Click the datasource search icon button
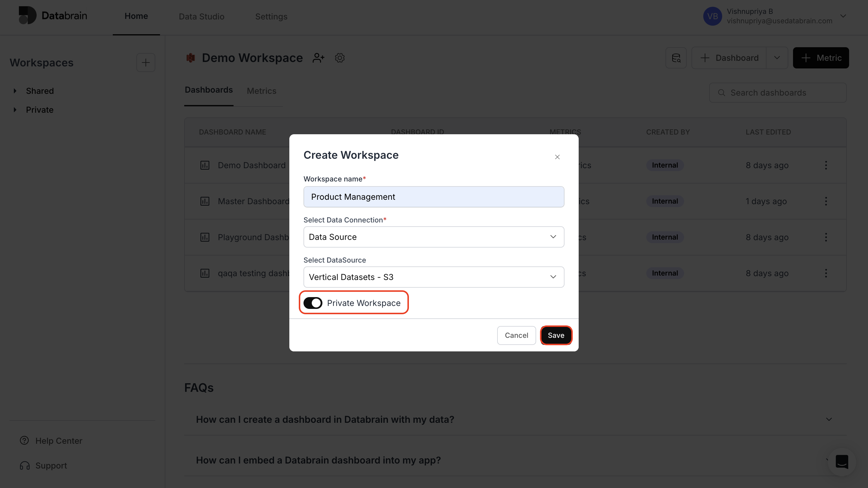 (676, 58)
